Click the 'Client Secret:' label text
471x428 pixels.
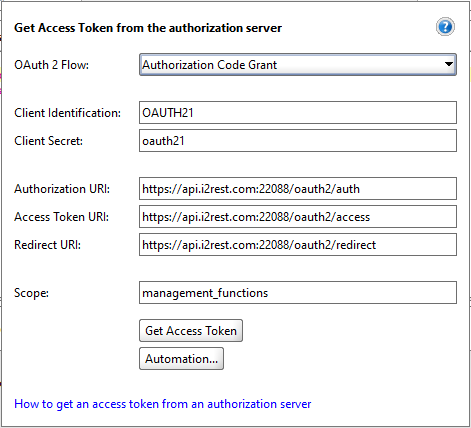click(48, 141)
